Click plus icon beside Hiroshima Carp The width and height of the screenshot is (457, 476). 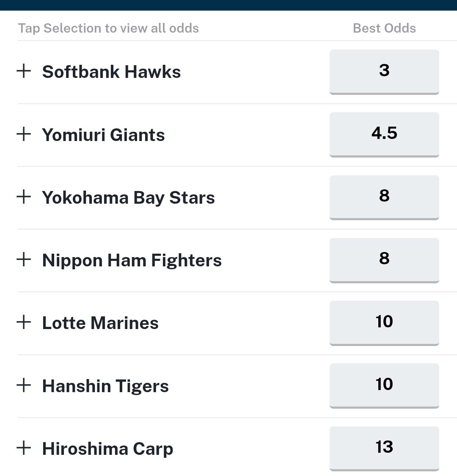coord(24,448)
